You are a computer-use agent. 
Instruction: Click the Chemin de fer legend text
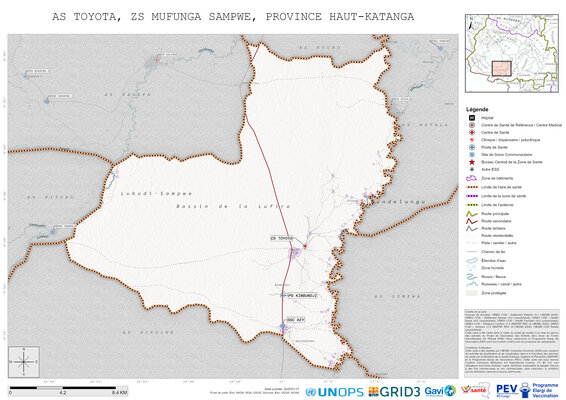pos(493,252)
